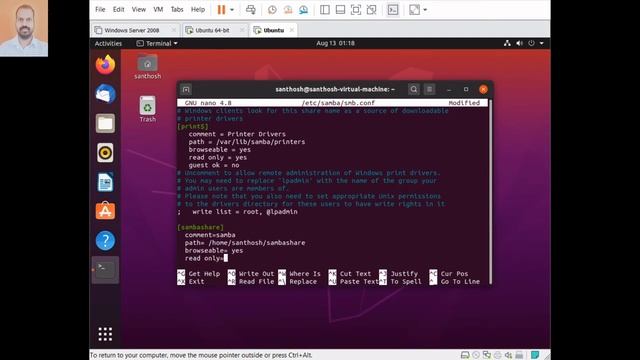Viewport: 640px width, 360px height.
Task: Open the terminal hamburger menu
Action: tap(429, 89)
